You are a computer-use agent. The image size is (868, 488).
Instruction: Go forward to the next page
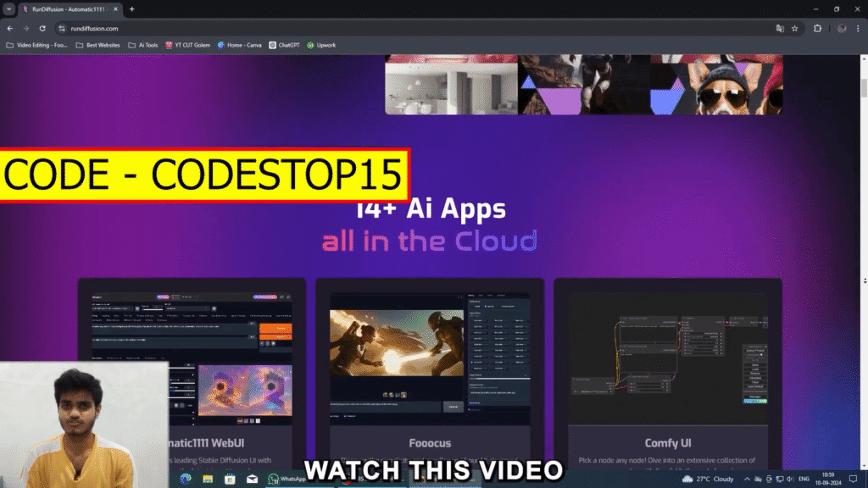(x=26, y=28)
